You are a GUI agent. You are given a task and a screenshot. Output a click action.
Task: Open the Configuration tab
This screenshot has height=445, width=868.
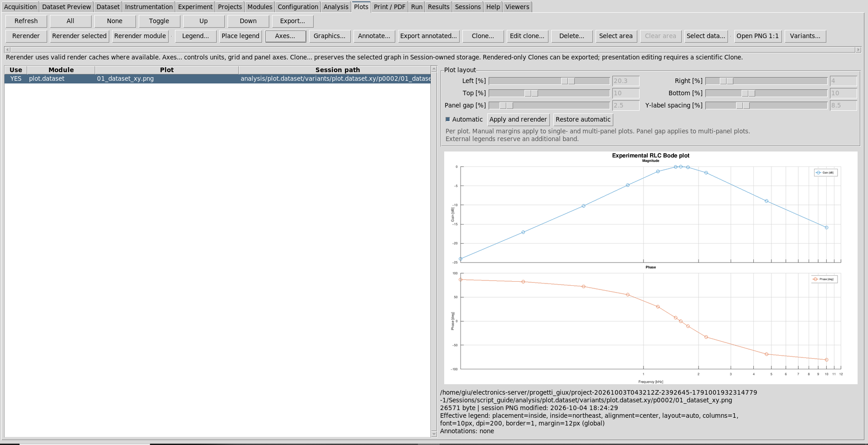tap(298, 7)
